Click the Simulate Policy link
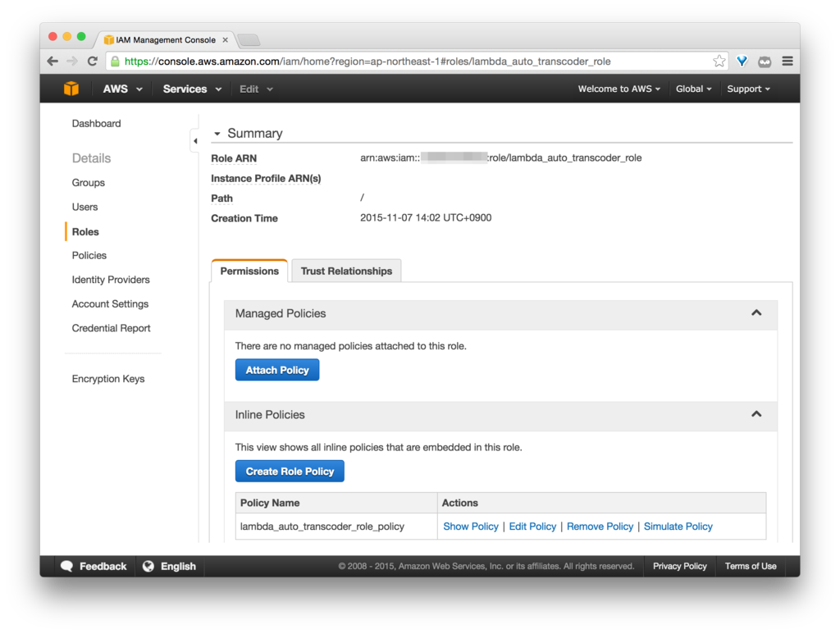 pyautogui.click(x=678, y=527)
